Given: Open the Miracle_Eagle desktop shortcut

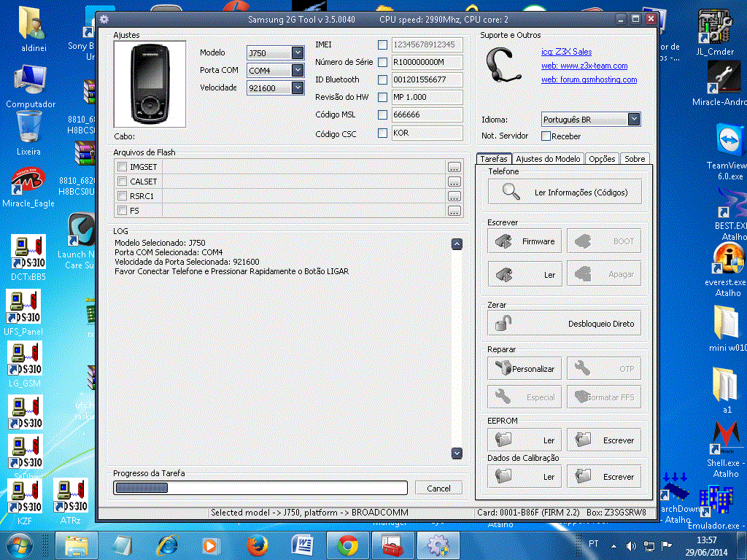Looking at the screenshot, I should (x=28, y=187).
